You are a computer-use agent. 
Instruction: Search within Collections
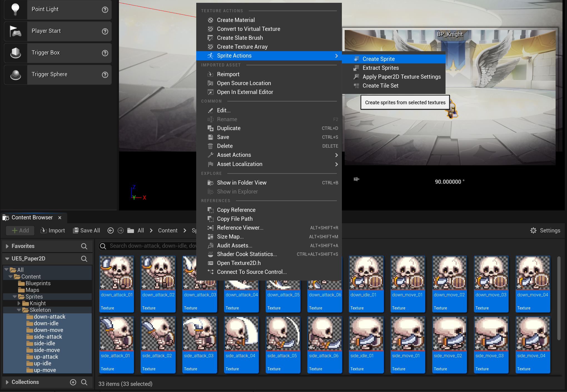84,382
